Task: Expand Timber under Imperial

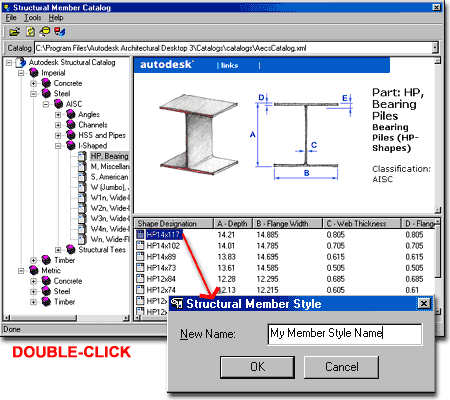Action: point(33,260)
